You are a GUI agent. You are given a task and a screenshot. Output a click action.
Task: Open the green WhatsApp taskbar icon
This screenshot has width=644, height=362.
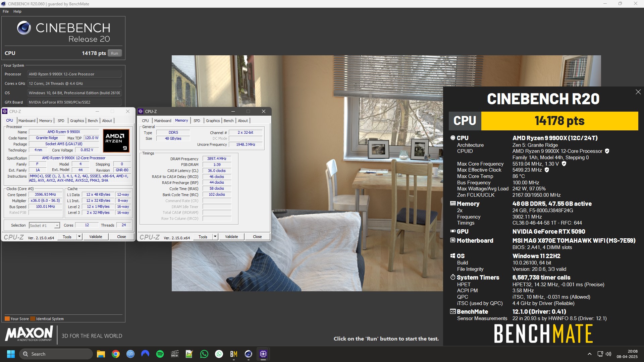(x=204, y=354)
